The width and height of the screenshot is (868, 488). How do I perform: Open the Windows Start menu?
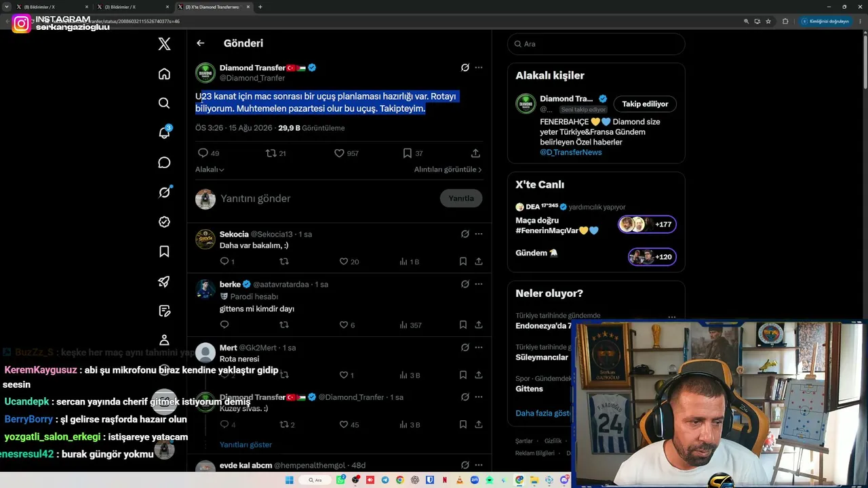(290, 480)
